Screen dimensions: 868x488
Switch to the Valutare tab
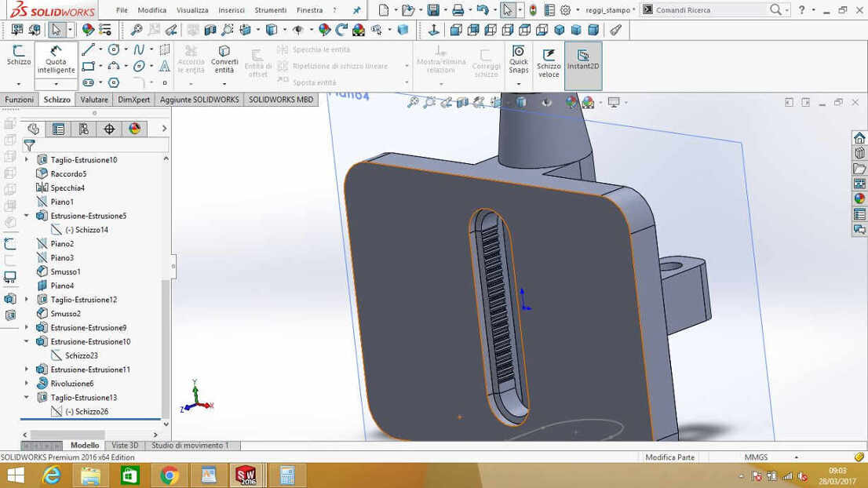pos(94,100)
